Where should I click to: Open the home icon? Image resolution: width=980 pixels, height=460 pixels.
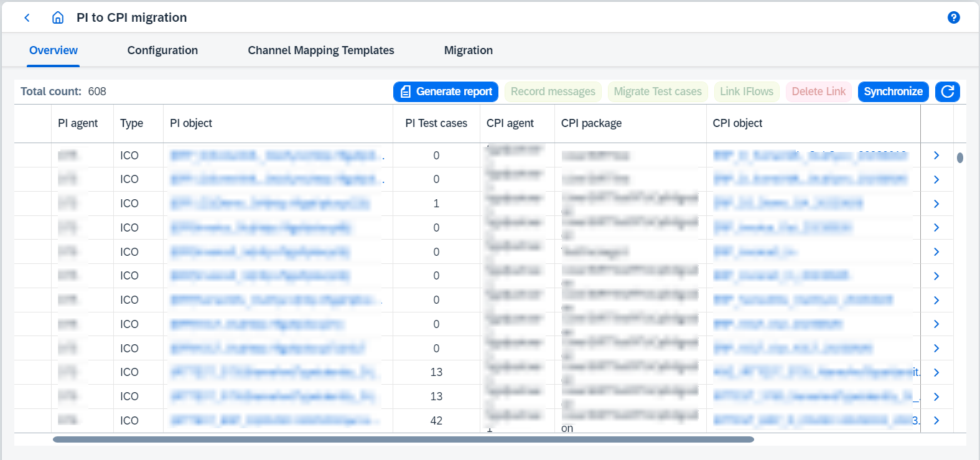click(58, 17)
